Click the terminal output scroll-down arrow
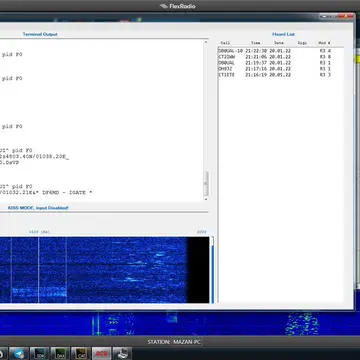Screen dimensions: 360x360 pos(206,199)
